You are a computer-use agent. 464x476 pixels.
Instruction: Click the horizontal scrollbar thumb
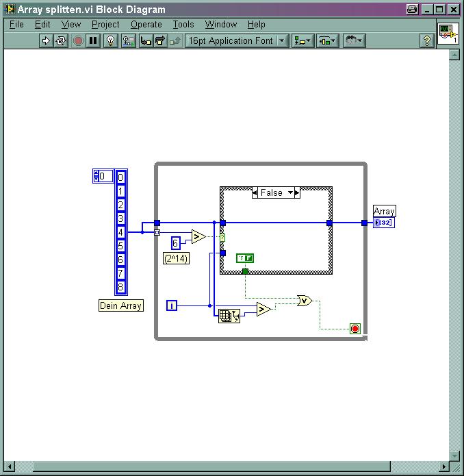[x=211, y=466]
